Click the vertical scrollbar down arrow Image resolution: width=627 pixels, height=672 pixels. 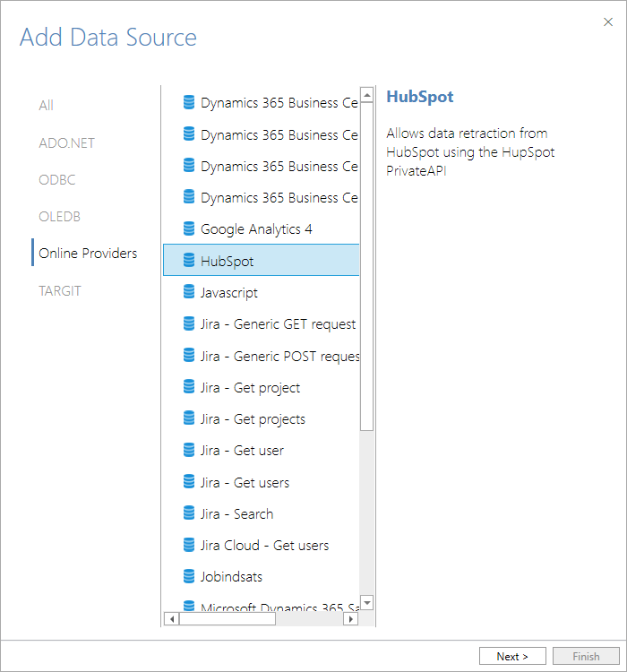pyautogui.click(x=367, y=603)
